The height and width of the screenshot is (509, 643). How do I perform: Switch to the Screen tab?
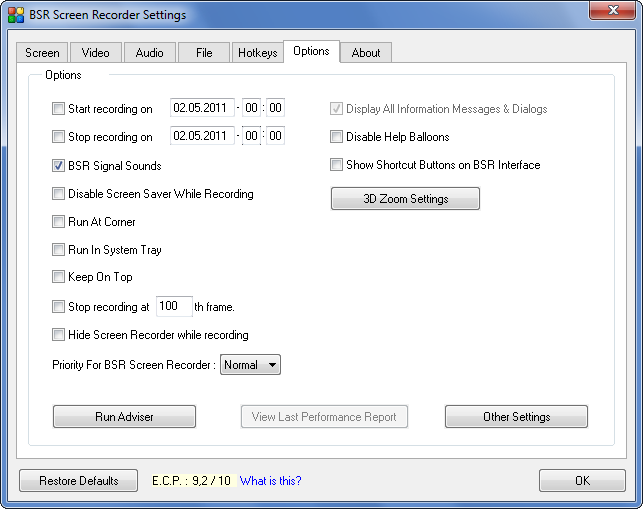click(42, 53)
